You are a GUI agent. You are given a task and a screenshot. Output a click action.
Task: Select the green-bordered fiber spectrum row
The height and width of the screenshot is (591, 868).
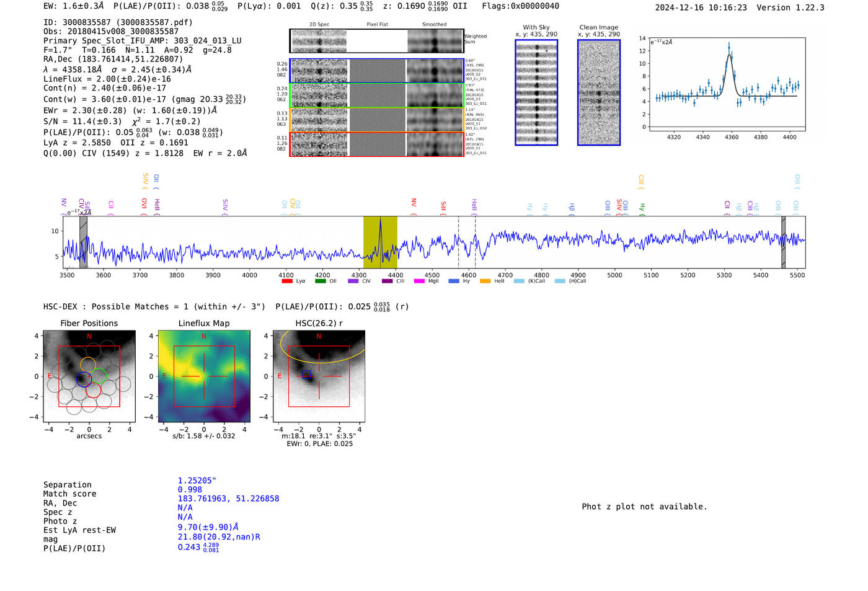pyautogui.click(x=376, y=96)
